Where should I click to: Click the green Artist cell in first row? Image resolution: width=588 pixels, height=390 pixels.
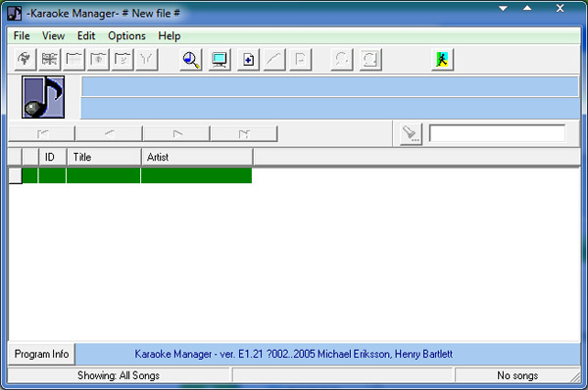pyautogui.click(x=197, y=175)
